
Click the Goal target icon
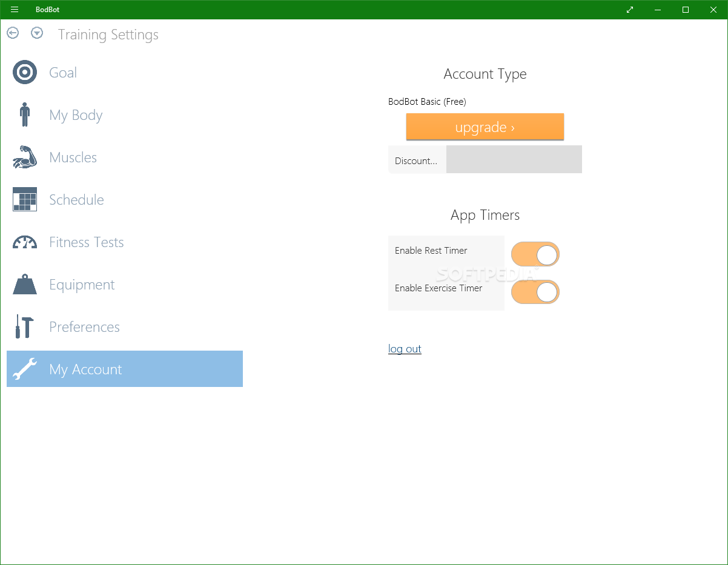(x=25, y=73)
